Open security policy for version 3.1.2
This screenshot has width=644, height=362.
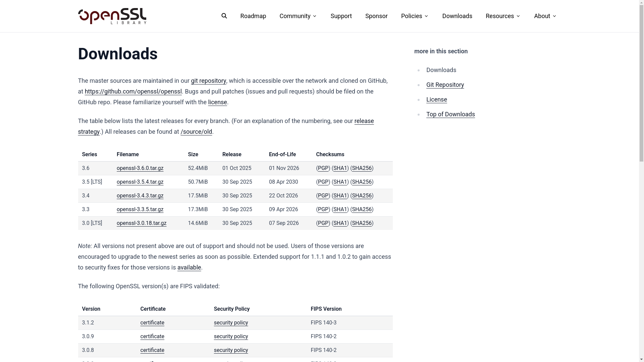coord(231,323)
